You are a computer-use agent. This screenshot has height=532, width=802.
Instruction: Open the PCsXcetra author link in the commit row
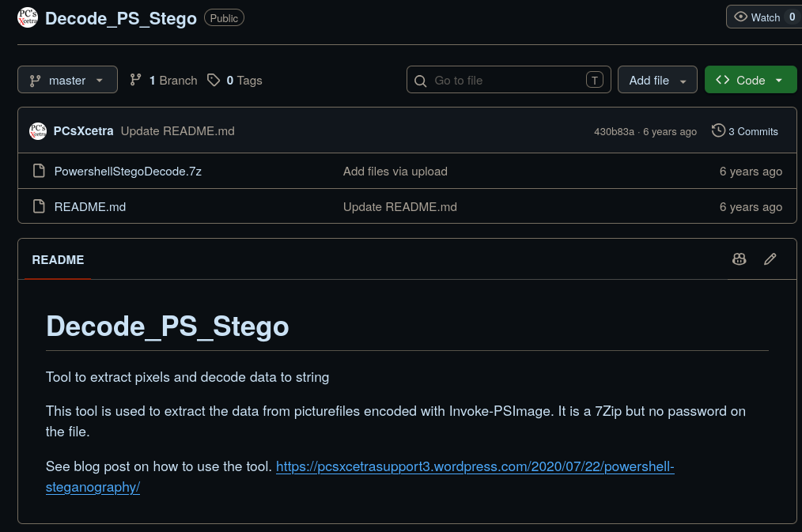click(83, 131)
